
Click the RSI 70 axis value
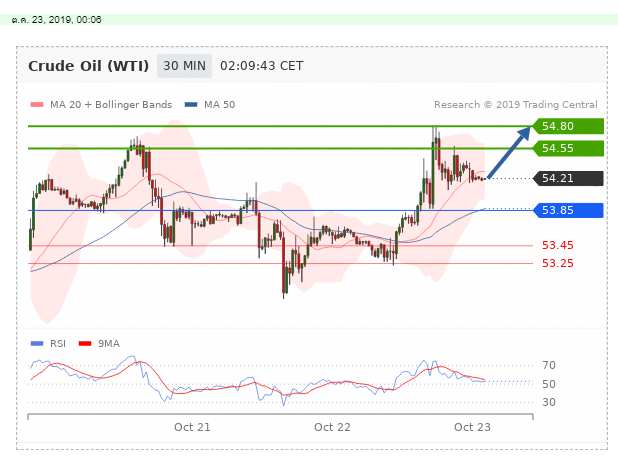tap(549, 365)
